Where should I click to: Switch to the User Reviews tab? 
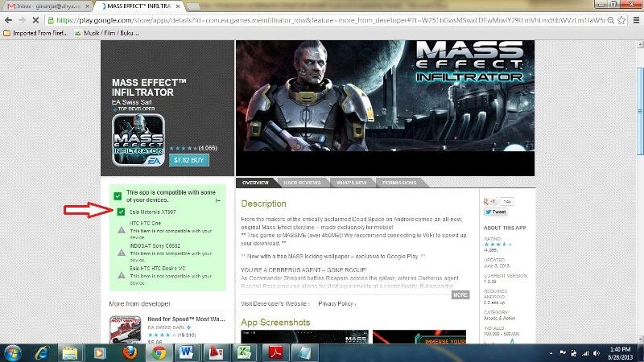[303, 183]
